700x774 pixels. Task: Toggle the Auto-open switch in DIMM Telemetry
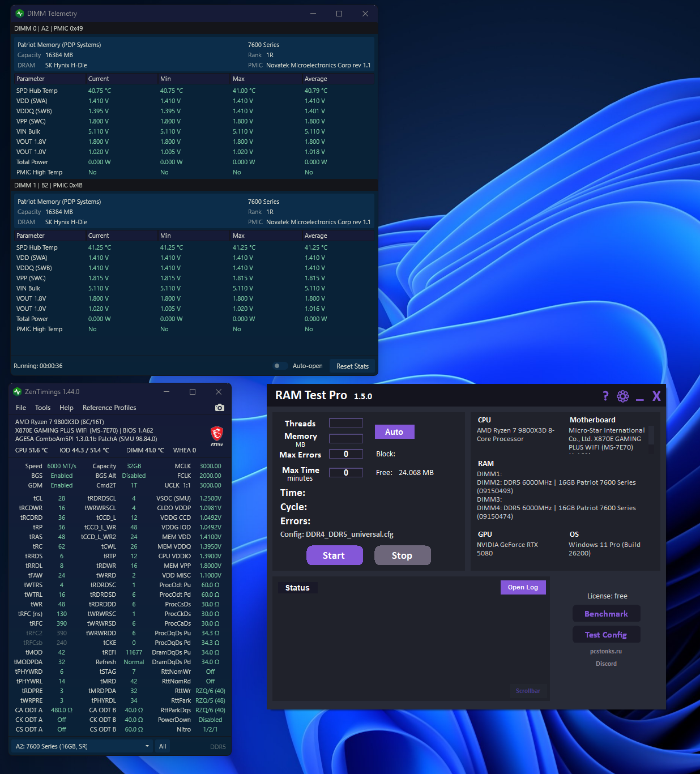(279, 366)
